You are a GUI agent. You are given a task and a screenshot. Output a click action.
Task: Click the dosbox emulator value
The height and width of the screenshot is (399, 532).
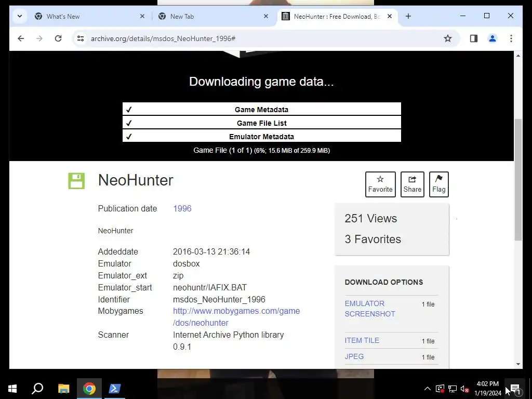187,263
